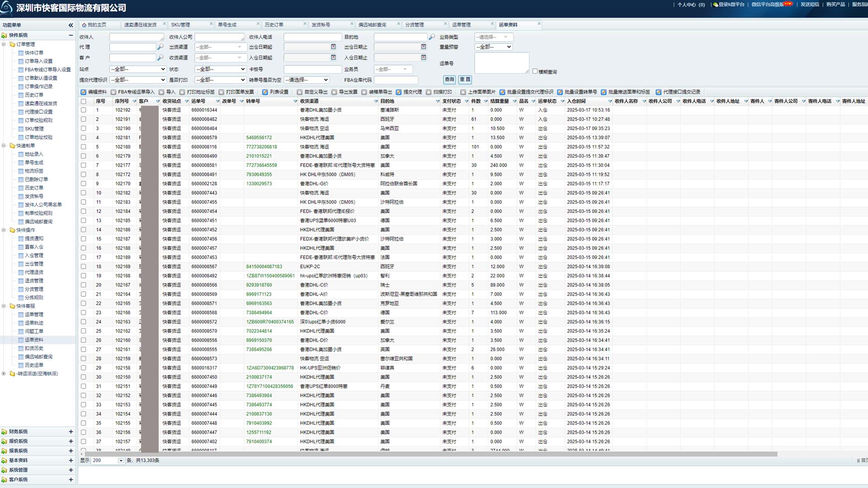
Task: Open calendar icon for 入仓日期起
Action: pyautogui.click(x=333, y=58)
